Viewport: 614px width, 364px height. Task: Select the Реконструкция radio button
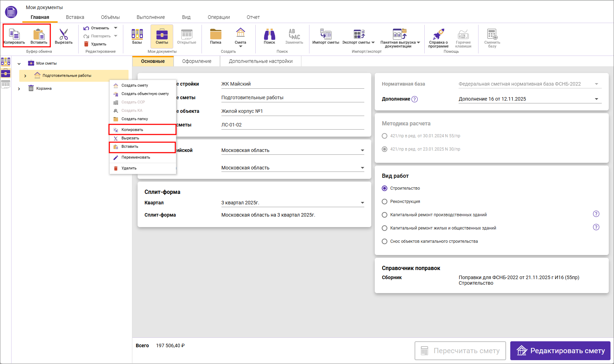[385, 202]
